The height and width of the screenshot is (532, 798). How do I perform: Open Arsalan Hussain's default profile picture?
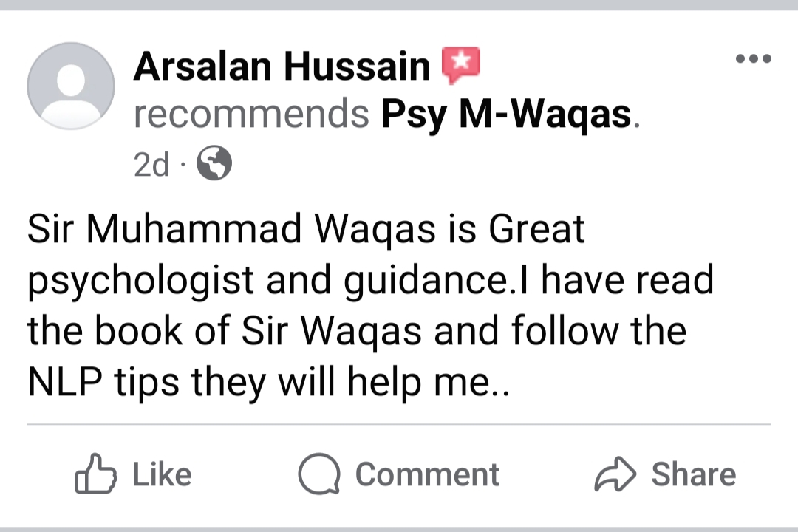[71, 86]
